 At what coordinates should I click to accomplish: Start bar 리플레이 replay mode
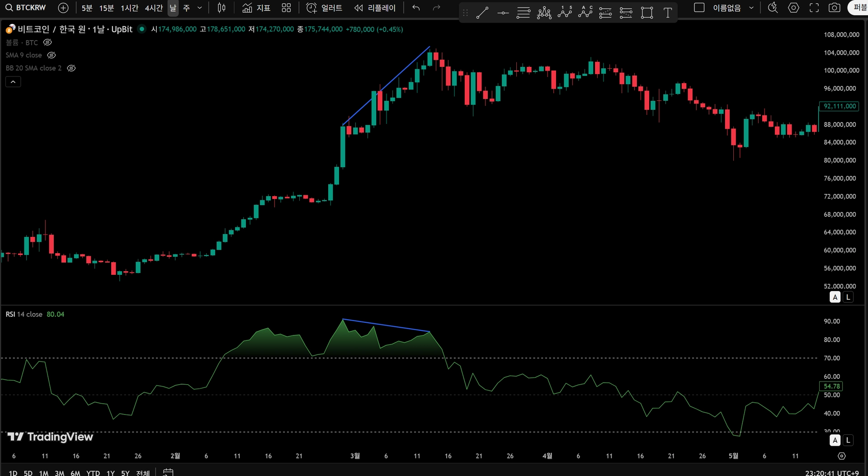pyautogui.click(x=375, y=8)
